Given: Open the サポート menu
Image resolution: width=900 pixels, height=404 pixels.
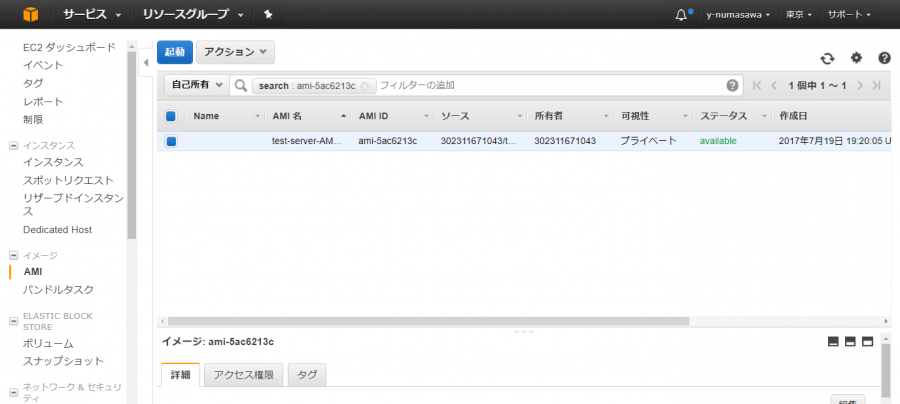Looking at the screenshot, I should 849,15.
